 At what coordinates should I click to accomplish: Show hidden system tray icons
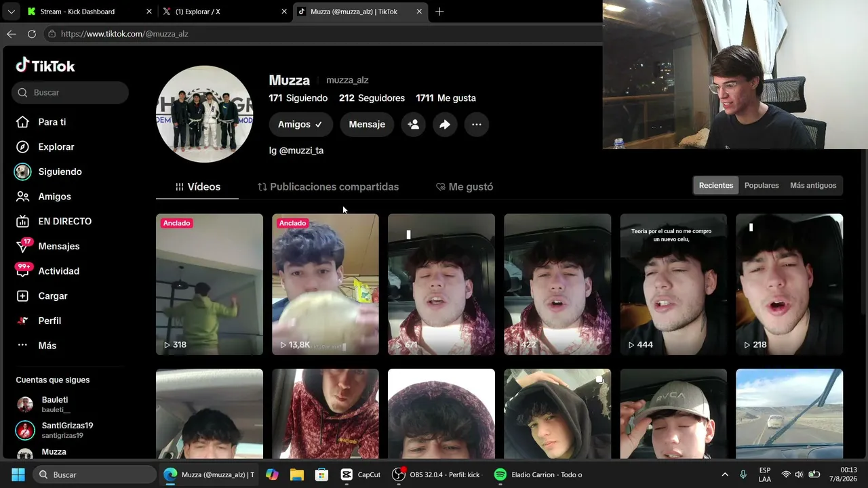point(725,474)
